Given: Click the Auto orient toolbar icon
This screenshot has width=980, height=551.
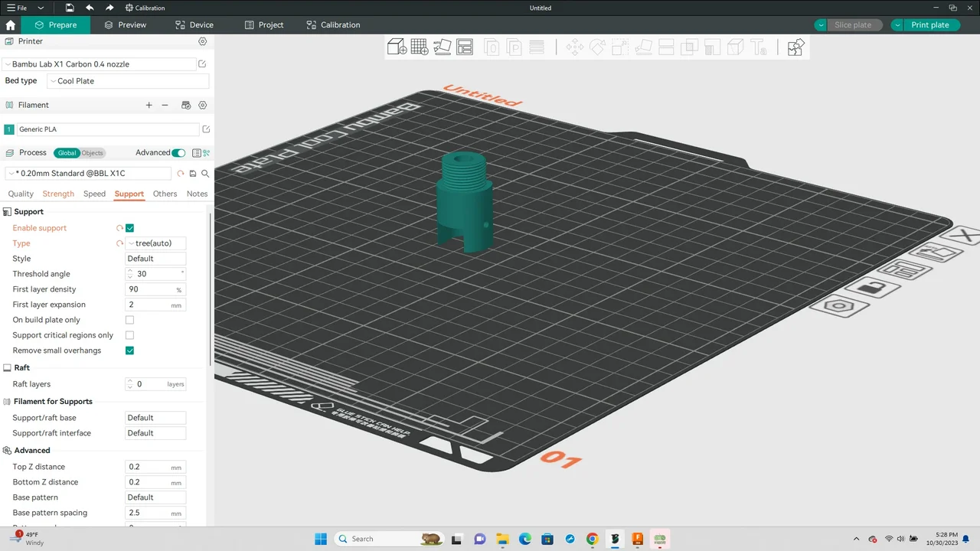Looking at the screenshot, I should [x=443, y=47].
